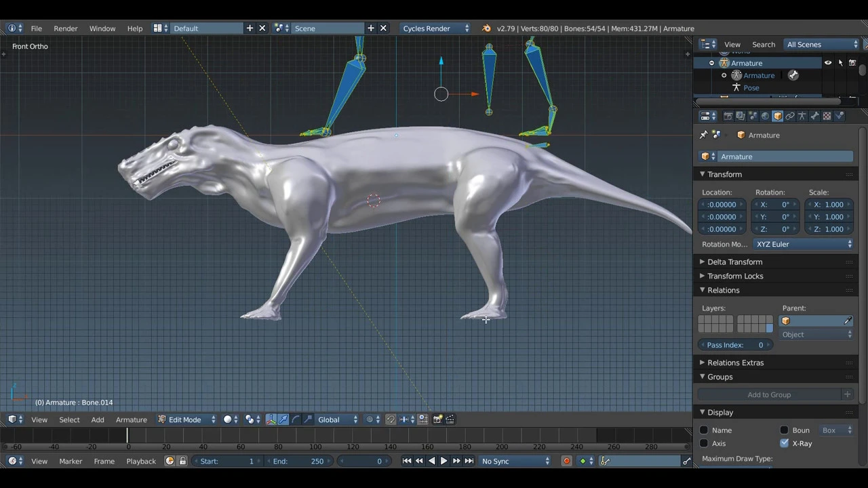The image size is (868, 488).
Task: Click the Pass Index field
Action: (x=736, y=345)
